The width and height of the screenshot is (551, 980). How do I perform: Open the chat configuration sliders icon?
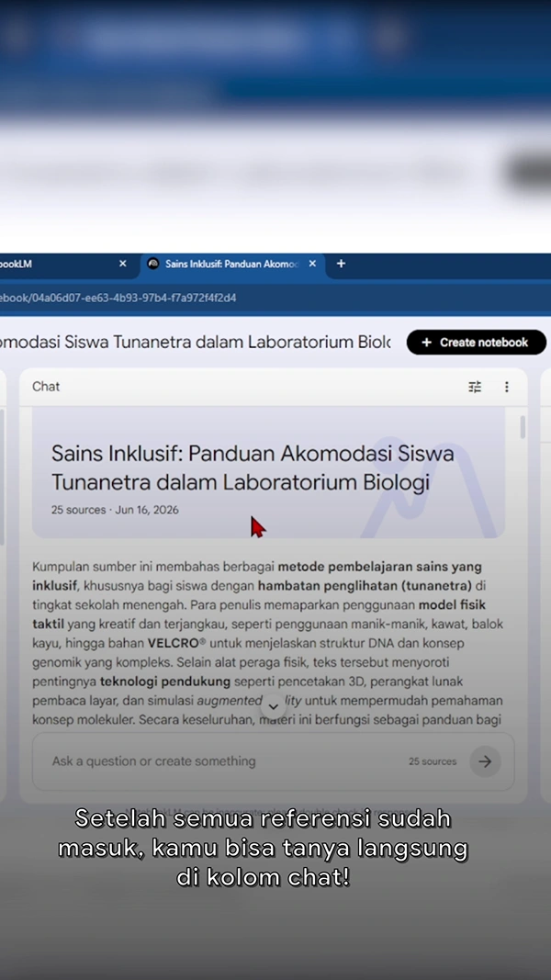pos(475,387)
